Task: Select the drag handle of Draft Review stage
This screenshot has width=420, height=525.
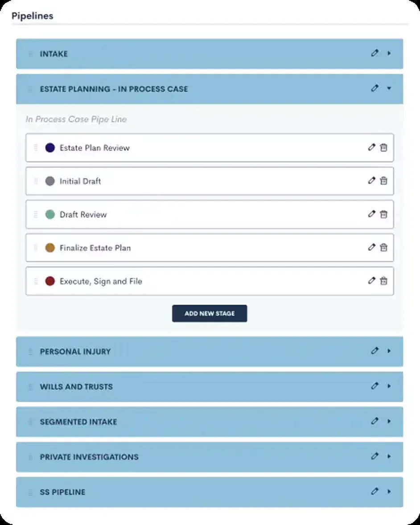Action: 35,214
